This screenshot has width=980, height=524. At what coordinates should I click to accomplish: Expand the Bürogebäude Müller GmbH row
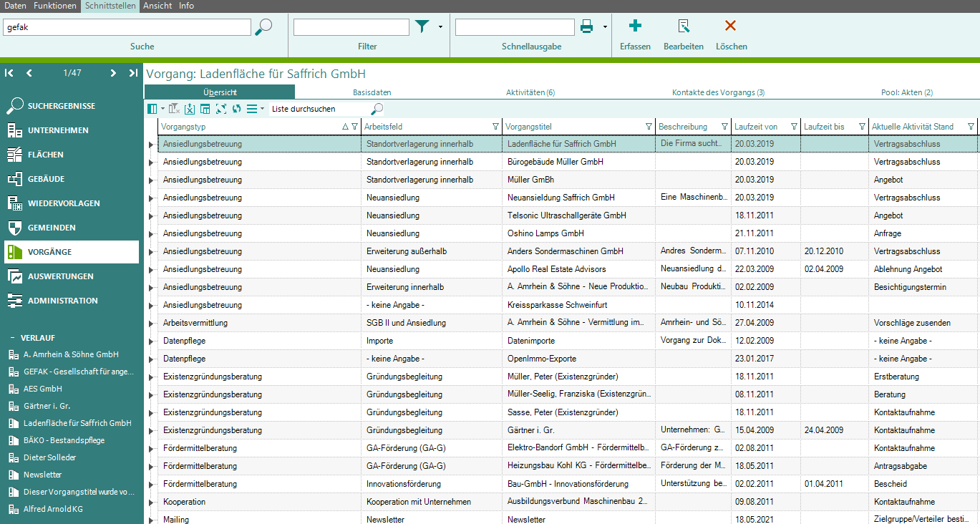pos(150,162)
